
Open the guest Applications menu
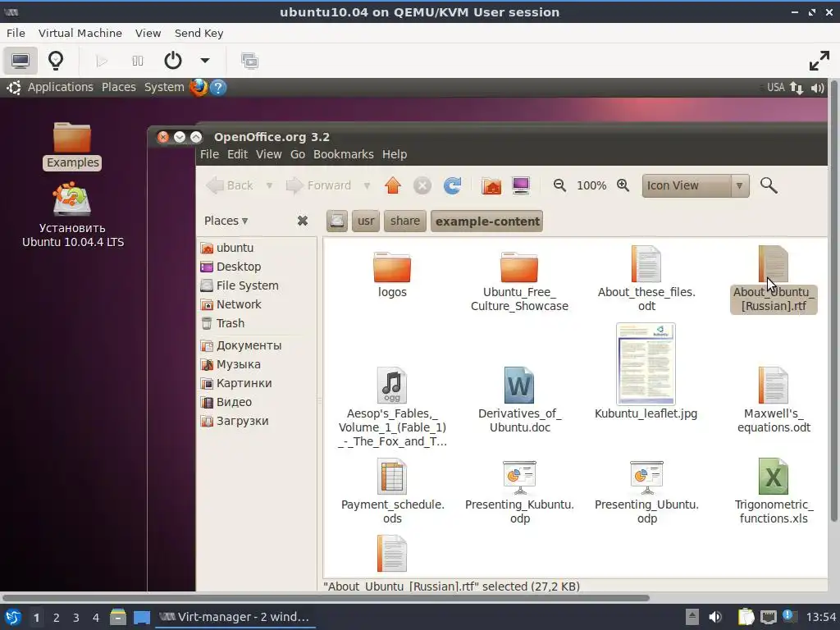click(x=60, y=87)
